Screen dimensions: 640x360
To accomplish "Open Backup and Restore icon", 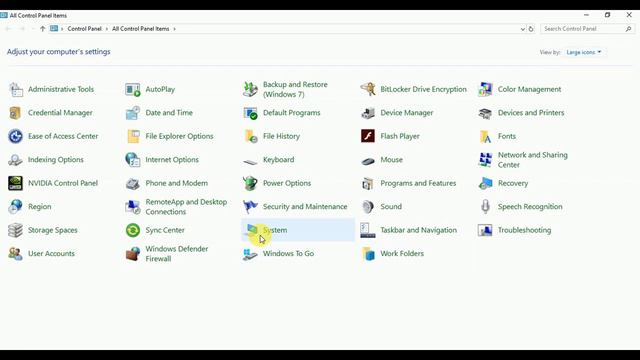I will coord(251,89).
